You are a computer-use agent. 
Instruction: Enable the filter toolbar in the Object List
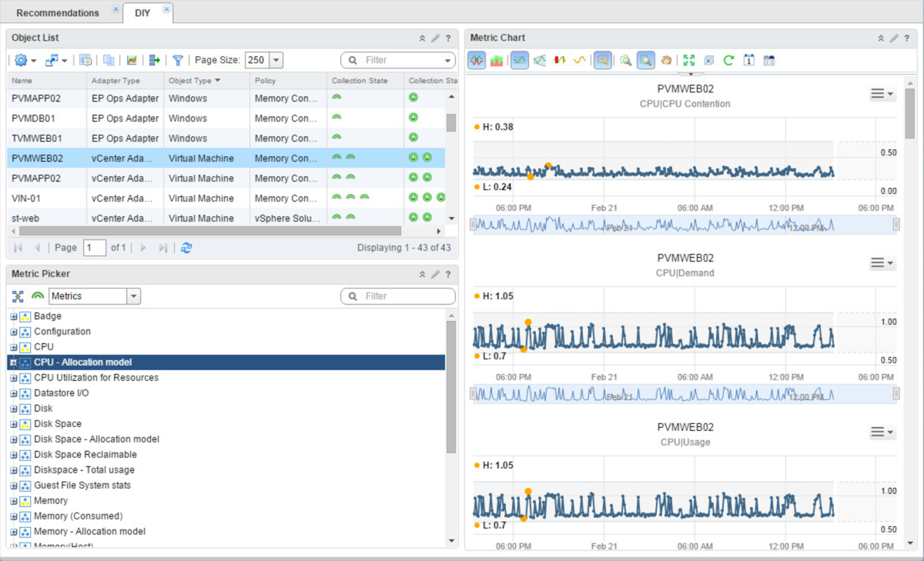[178, 59]
